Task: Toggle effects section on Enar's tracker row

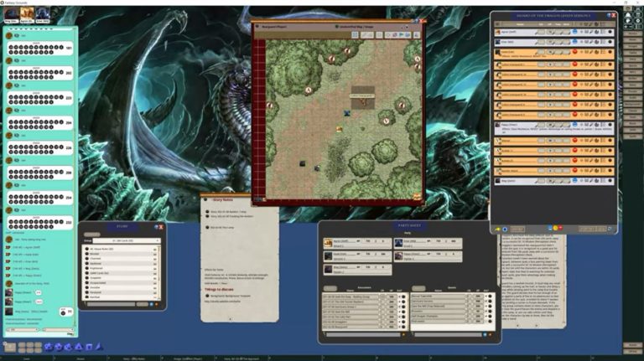Action: (x=604, y=42)
